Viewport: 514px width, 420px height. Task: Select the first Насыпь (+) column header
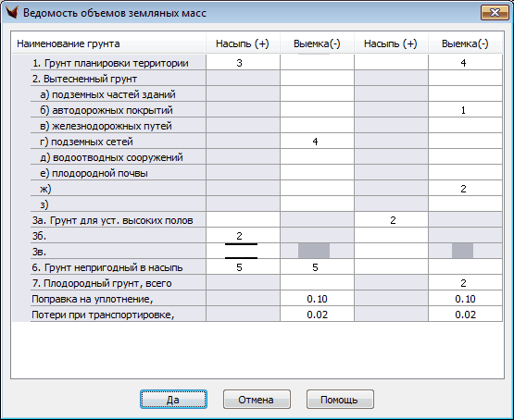[243, 43]
